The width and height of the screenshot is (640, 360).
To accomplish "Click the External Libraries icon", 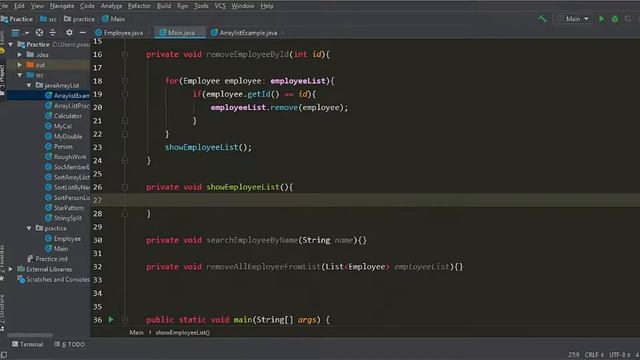I will pos(21,269).
